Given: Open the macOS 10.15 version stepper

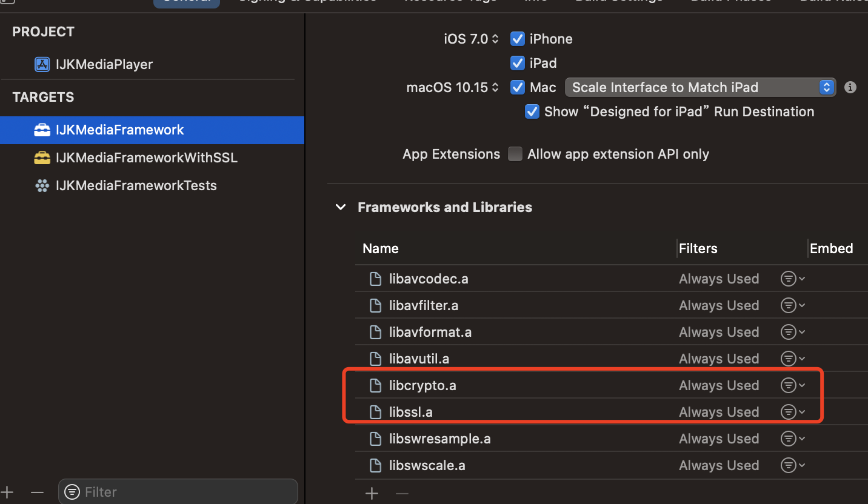Looking at the screenshot, I should pos(452,87).
